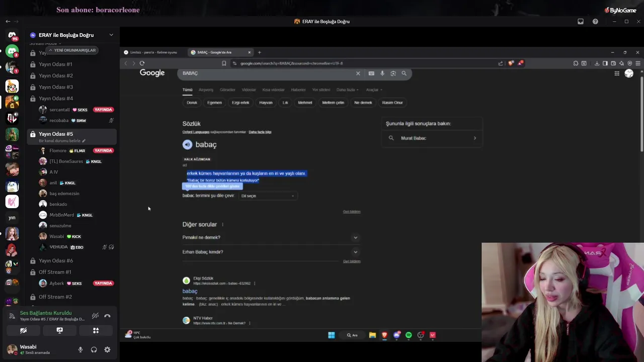Image resolution: width=644 pixels, height=362 pixels.
Task: Open voice connection signal details icon
Action: point(12,316)
